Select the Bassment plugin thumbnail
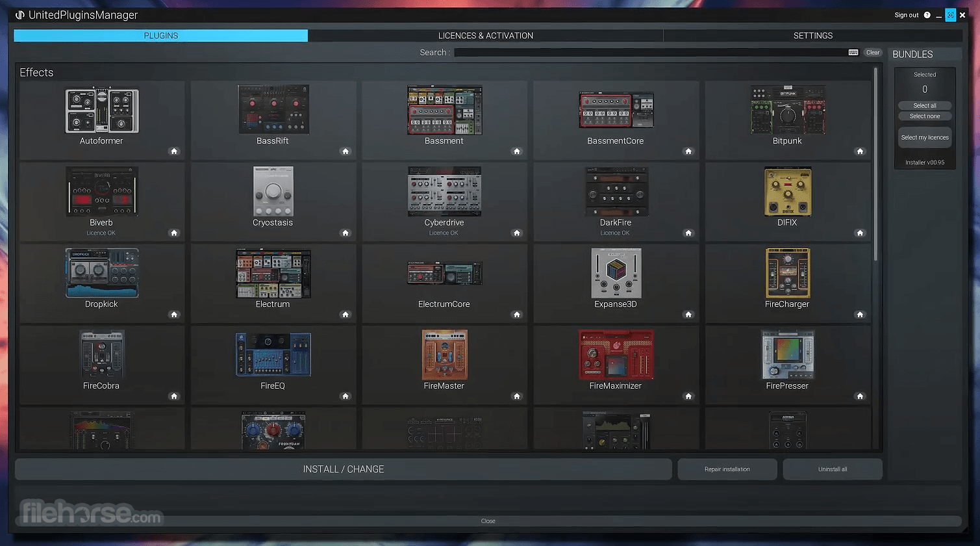 pos(445,110)
